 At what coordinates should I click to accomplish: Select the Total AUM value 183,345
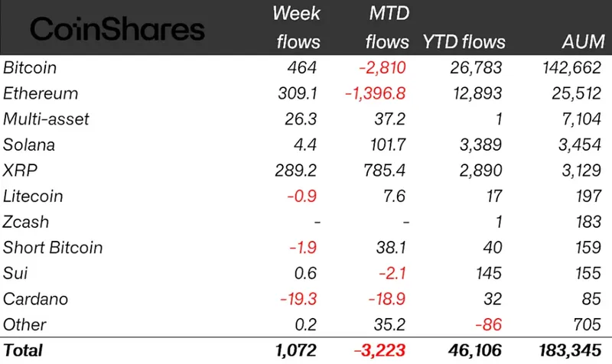568,350
